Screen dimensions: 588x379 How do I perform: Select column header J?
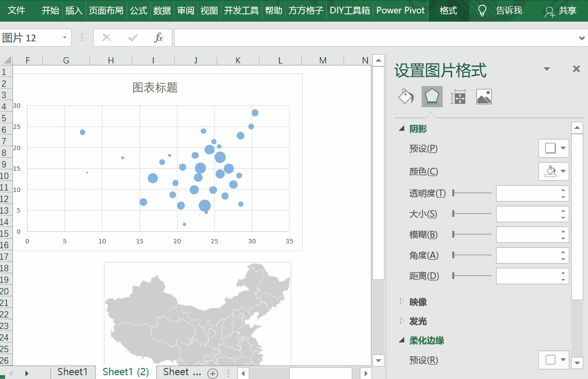[x=196, y=60]
